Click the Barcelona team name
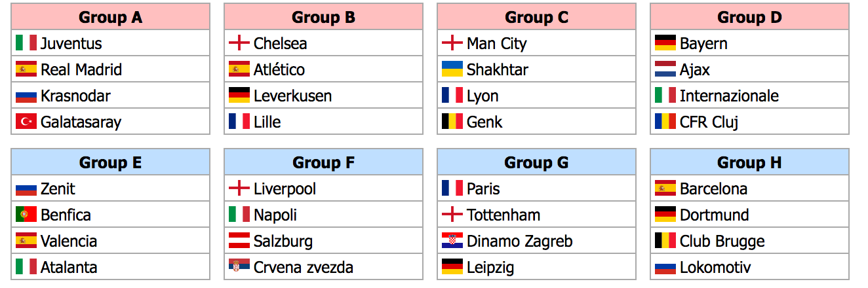 coord(713,189)
